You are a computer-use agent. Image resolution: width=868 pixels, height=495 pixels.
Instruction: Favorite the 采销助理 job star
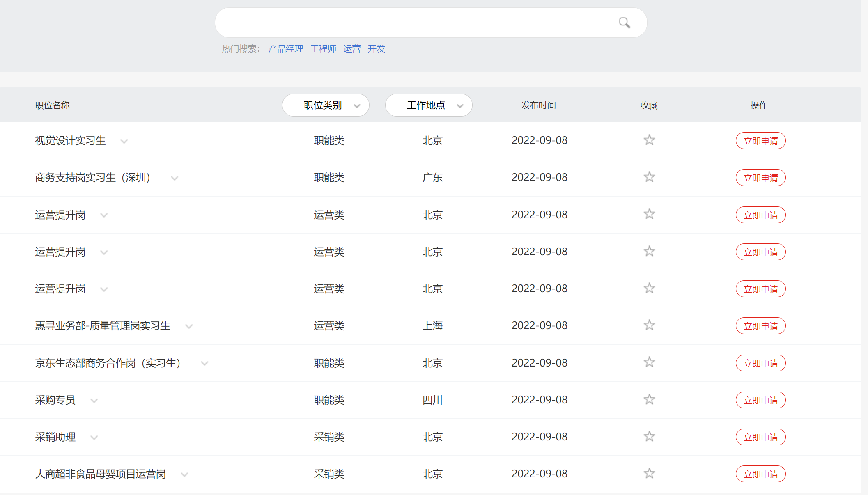[649, 436]
